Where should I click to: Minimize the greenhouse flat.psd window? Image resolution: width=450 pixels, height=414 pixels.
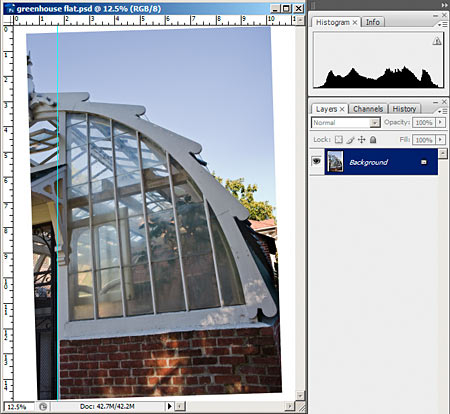275,9
